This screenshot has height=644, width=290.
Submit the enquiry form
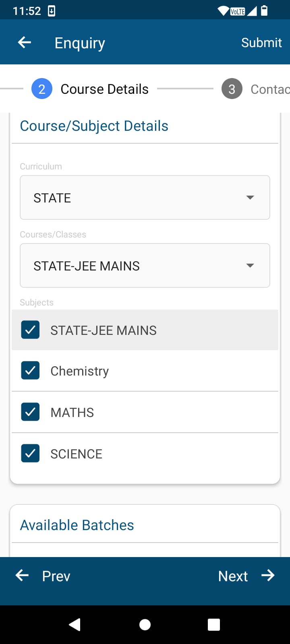pos(261,42)
